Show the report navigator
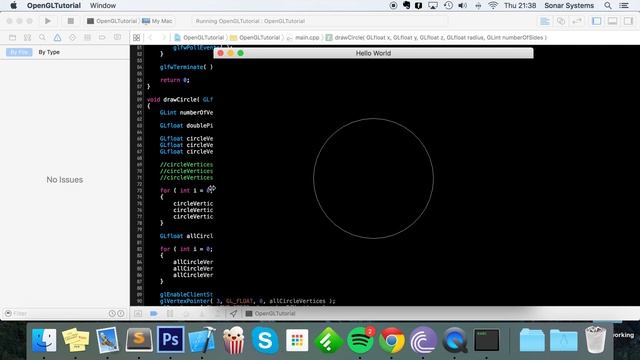The width and height of the screenshot is (640, 360). [x=117, y=38]
